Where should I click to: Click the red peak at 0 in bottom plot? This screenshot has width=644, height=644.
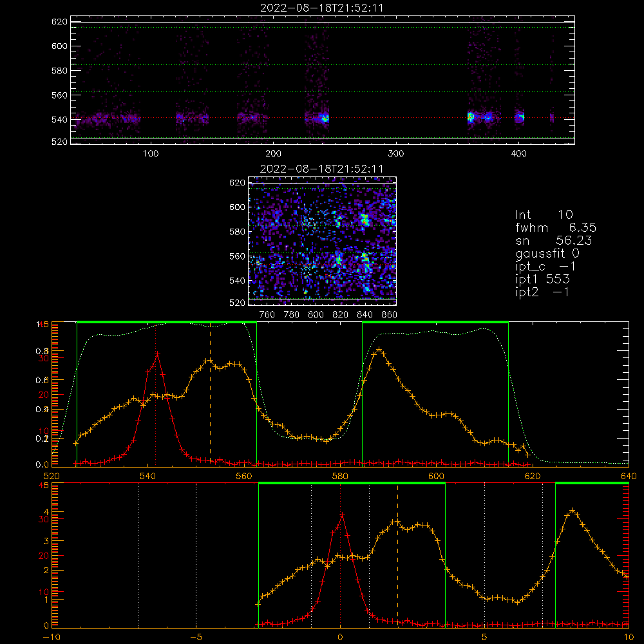click(342, 515)
